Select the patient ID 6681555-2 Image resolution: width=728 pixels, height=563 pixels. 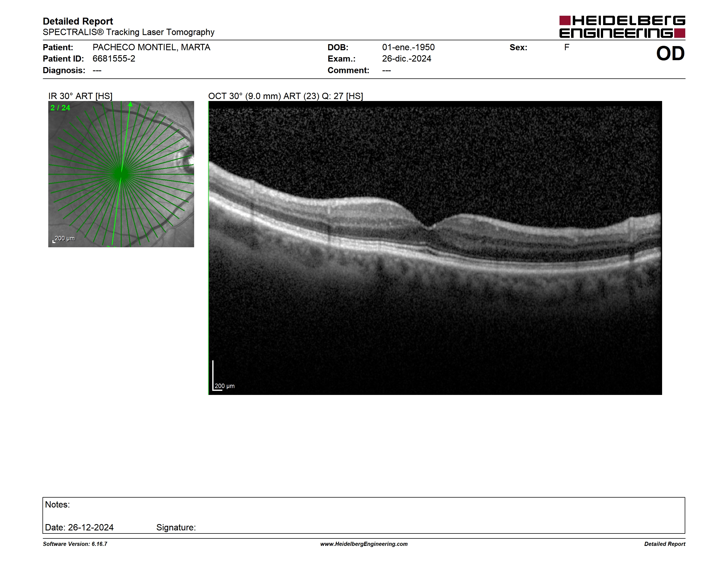[x=114, y=59]
